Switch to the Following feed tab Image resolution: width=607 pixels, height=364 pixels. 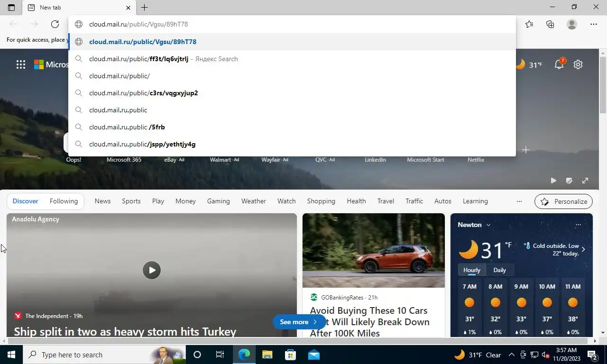pos(64,201)
